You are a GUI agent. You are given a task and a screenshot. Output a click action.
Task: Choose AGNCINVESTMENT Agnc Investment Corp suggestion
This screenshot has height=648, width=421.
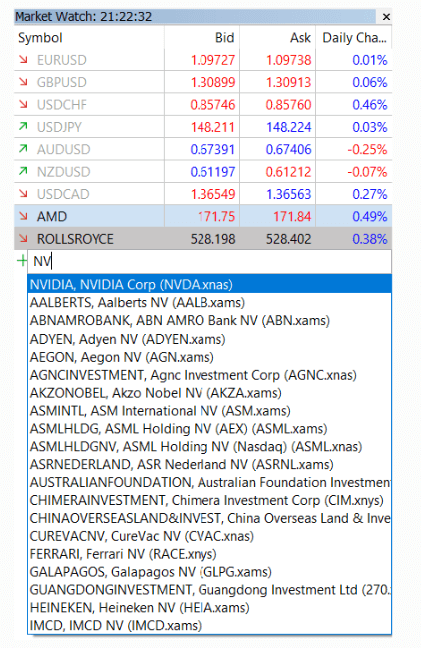pyautogui.click(x=209, y=375)
